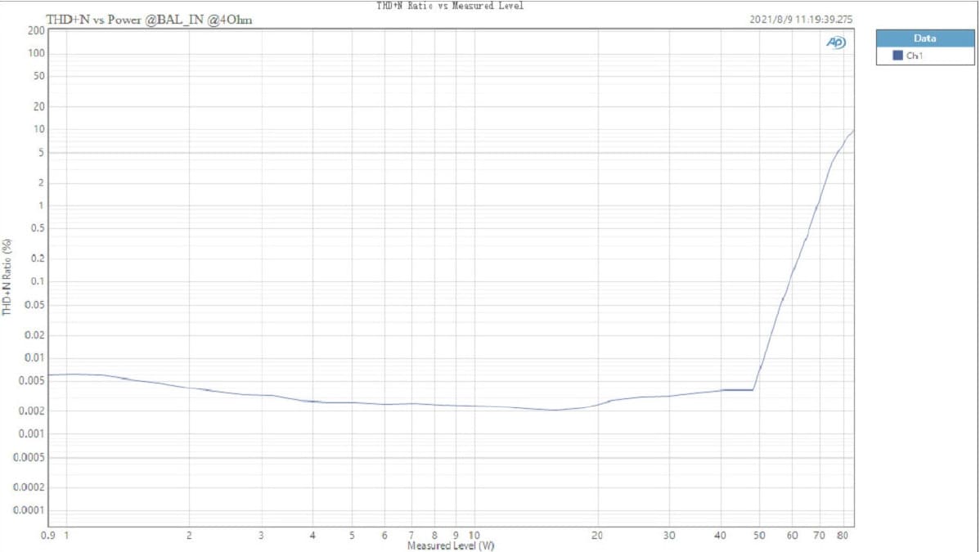Image resolution: width=980 pixels, height=552 pixels.
Task: Click the 80 tick on the horizontal axis
Action: (843, 535)
